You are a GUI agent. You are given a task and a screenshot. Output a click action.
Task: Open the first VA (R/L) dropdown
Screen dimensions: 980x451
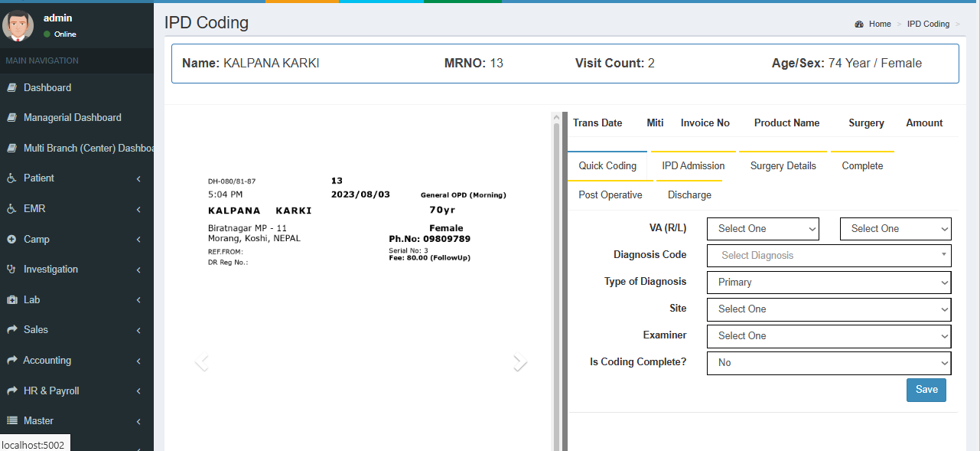click(x=763, y=229)
